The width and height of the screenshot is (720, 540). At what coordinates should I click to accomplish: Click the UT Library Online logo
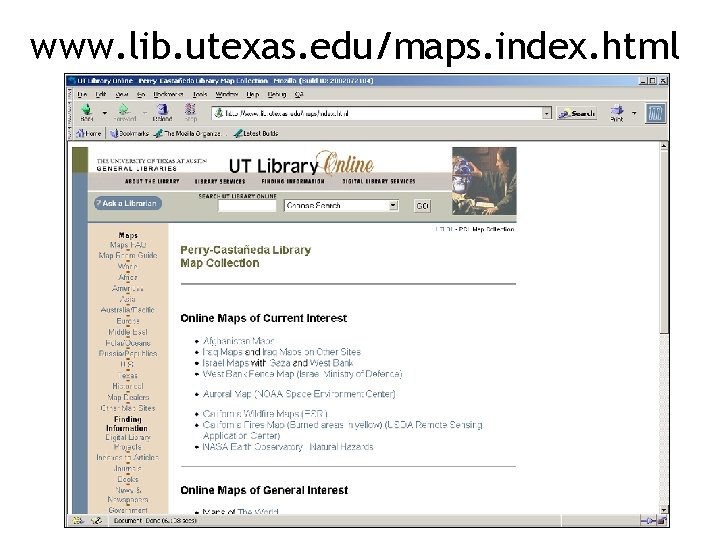tap(301, 164)
